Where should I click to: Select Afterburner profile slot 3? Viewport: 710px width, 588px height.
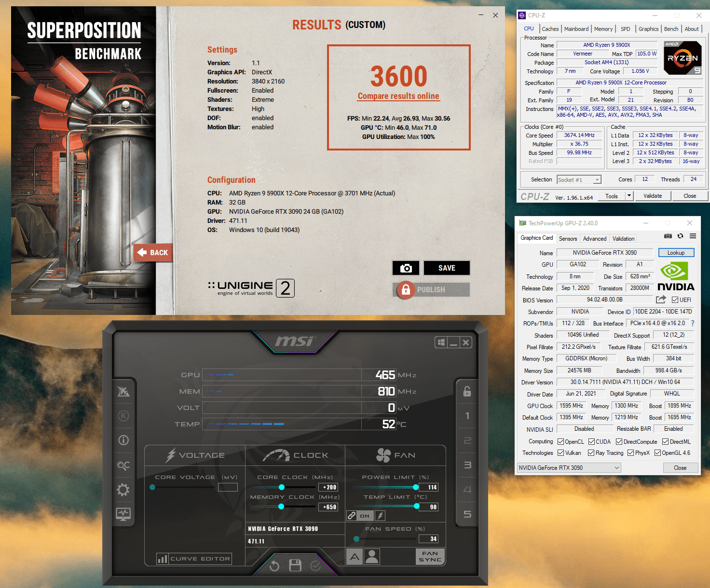click(467, 465)
